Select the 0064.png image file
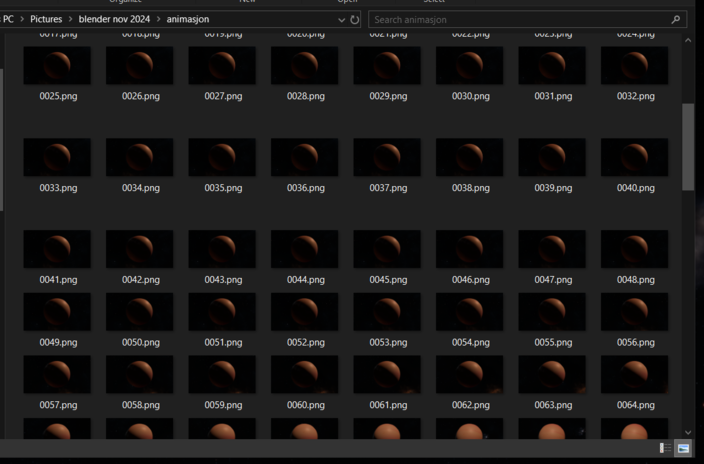The height and width of the screenshot is (464, 704). pos(635,376)
